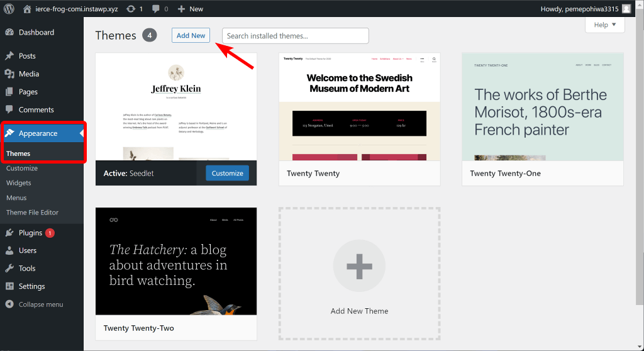Click the plus New icon in admin bar
The image size is (644, 351).
pos(181,9)
